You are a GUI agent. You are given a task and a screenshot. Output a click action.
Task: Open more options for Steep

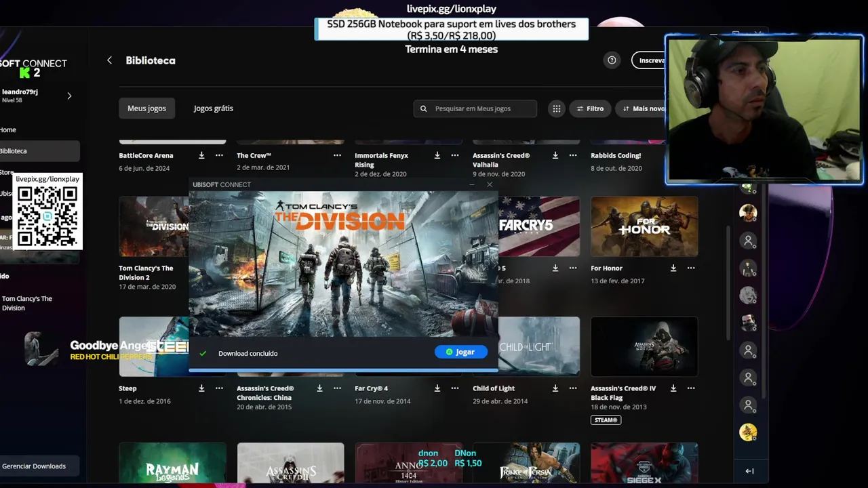click(x=219, y=388)
